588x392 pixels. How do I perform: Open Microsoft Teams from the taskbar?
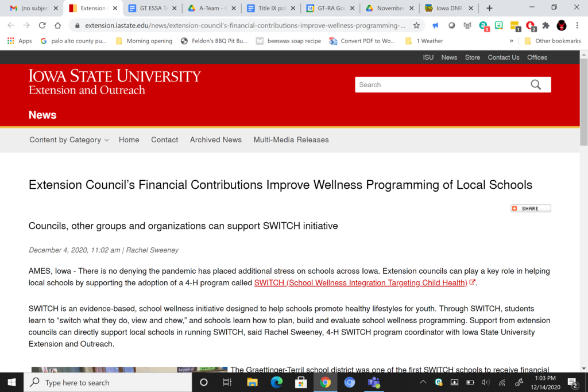tap(373, 382)
